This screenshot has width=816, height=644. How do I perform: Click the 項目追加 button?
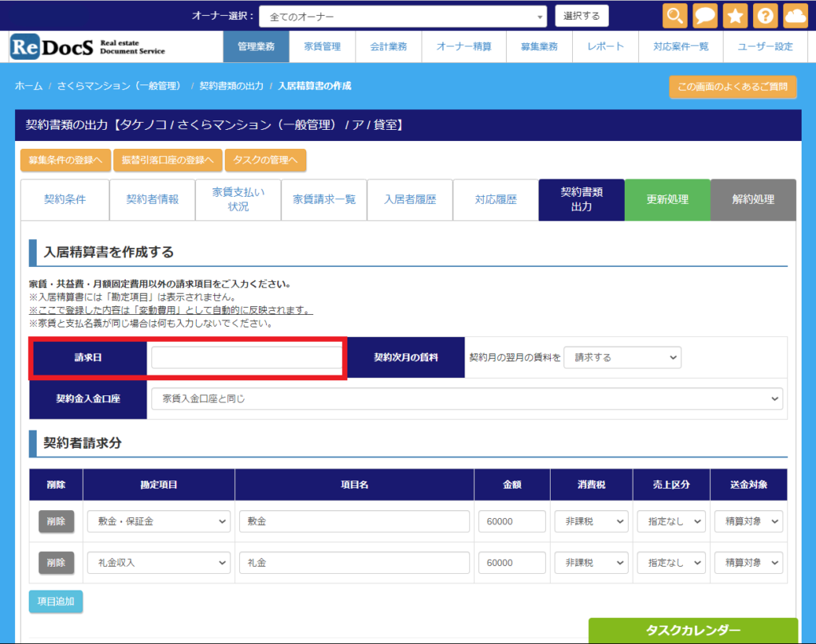(x=55, y=602)
